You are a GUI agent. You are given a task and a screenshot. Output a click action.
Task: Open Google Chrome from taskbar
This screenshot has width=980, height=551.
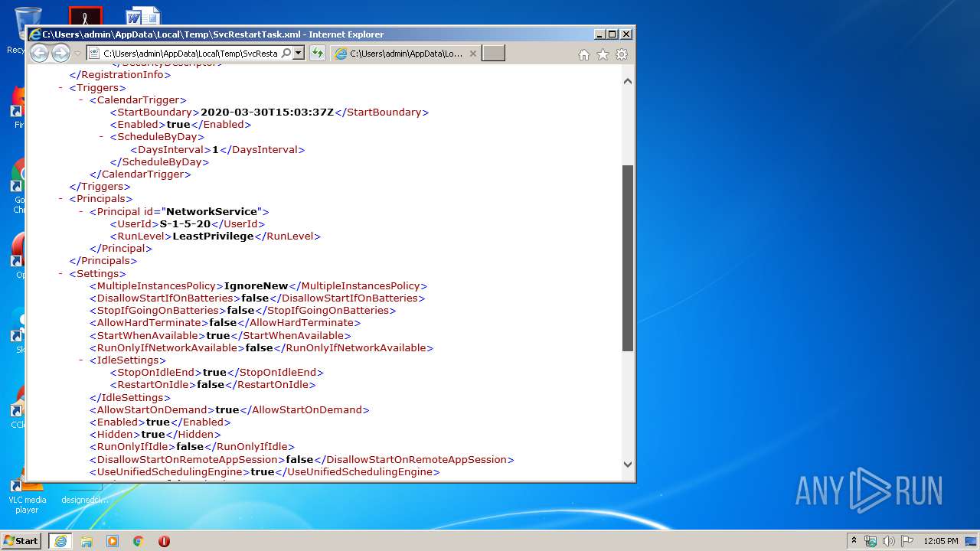coord(138,541)
